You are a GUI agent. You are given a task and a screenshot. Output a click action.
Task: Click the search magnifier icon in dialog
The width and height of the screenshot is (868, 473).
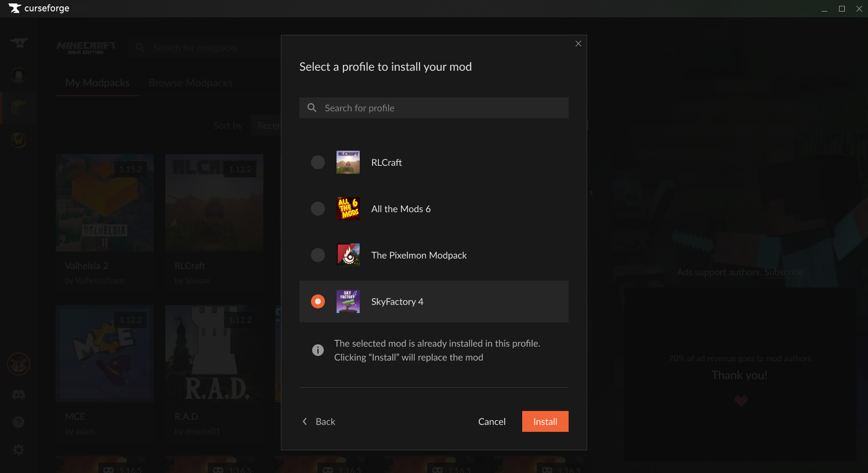point(312,108)
